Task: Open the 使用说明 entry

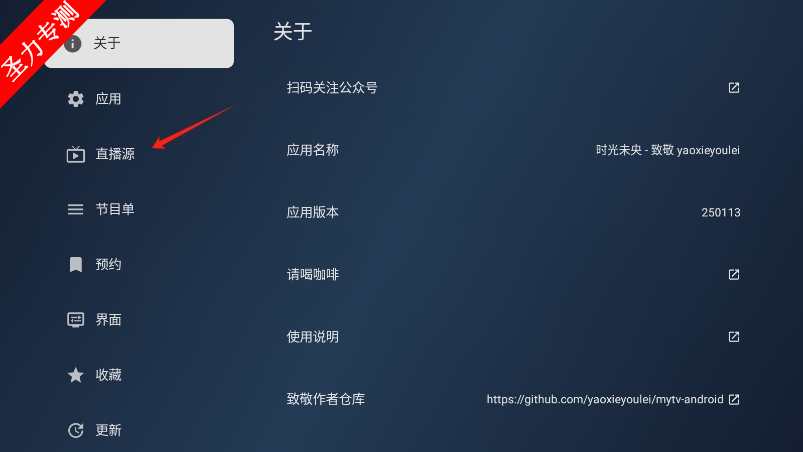Action: [513, 337]
